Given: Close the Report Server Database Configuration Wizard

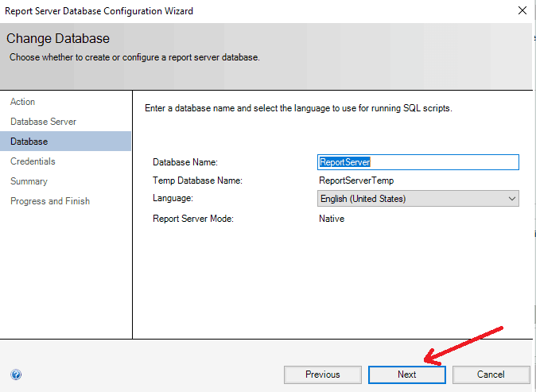Looking at the screenshot, I should point(522,10).
